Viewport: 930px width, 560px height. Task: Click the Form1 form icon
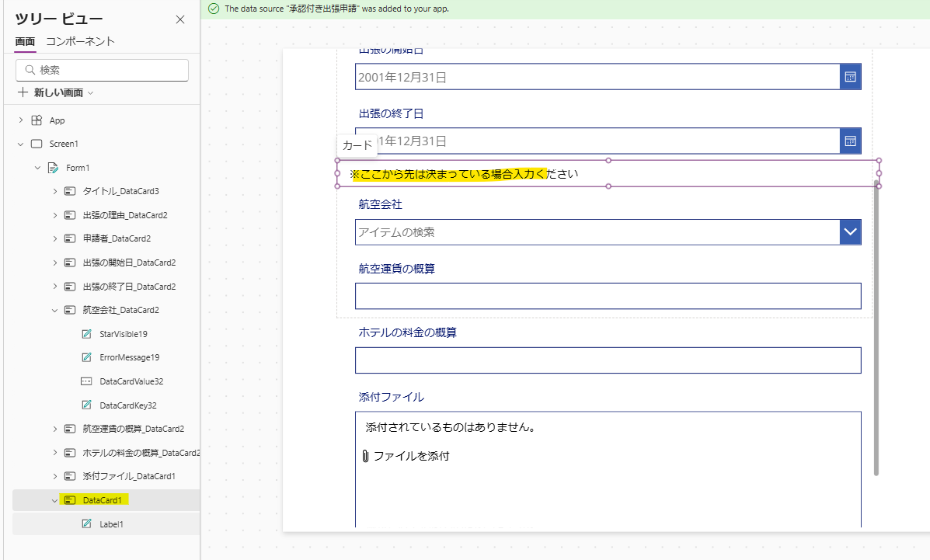[54, 168]
